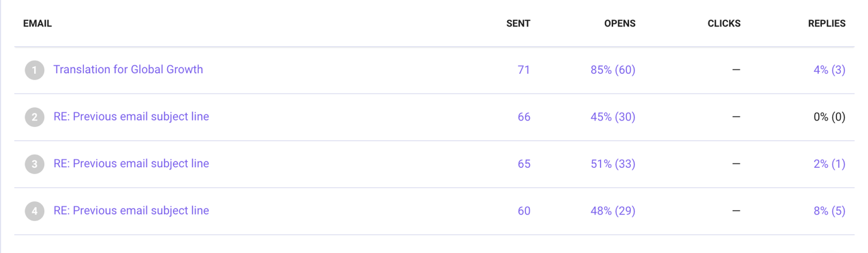
Task: Open the 4% (3) replies
Action: 829,70
